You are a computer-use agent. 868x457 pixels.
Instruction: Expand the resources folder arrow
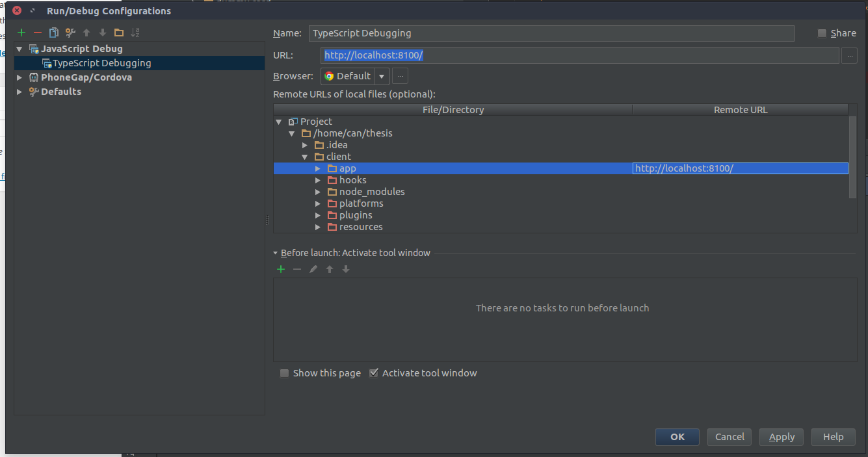(318, 227)
